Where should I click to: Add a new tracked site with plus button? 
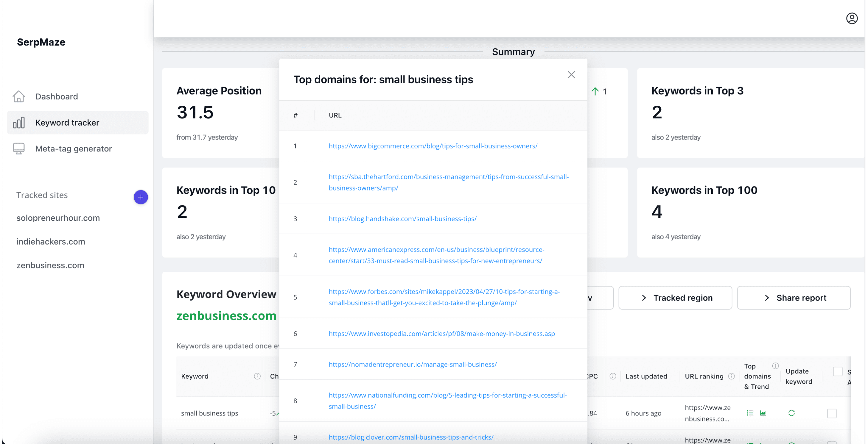[141, 197]
